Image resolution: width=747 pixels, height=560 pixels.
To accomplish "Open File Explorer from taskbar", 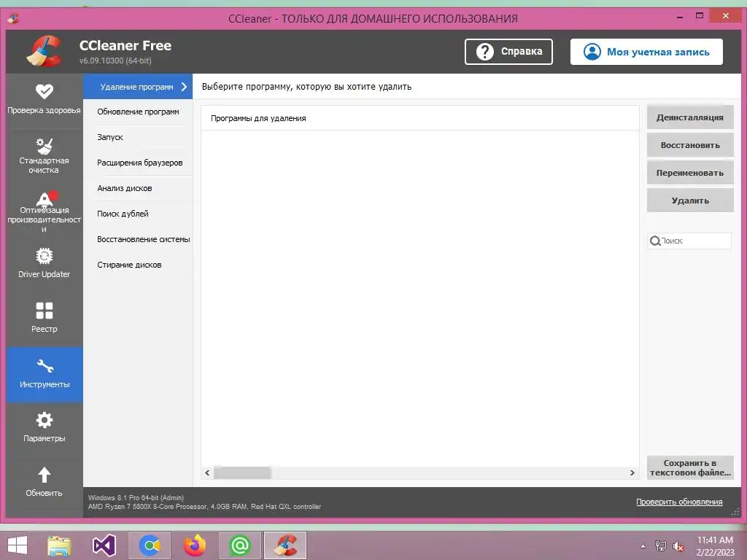I will 59,545.
